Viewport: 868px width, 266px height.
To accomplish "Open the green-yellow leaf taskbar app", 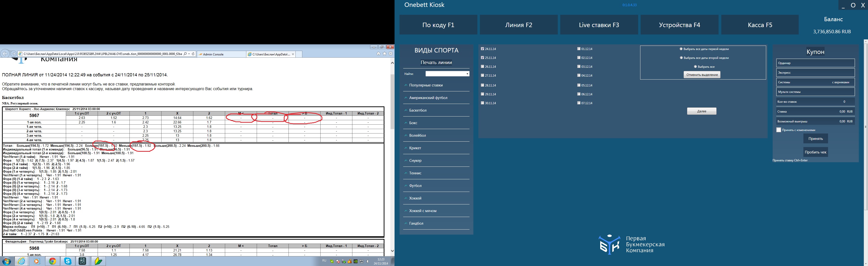I will [98, 261].
